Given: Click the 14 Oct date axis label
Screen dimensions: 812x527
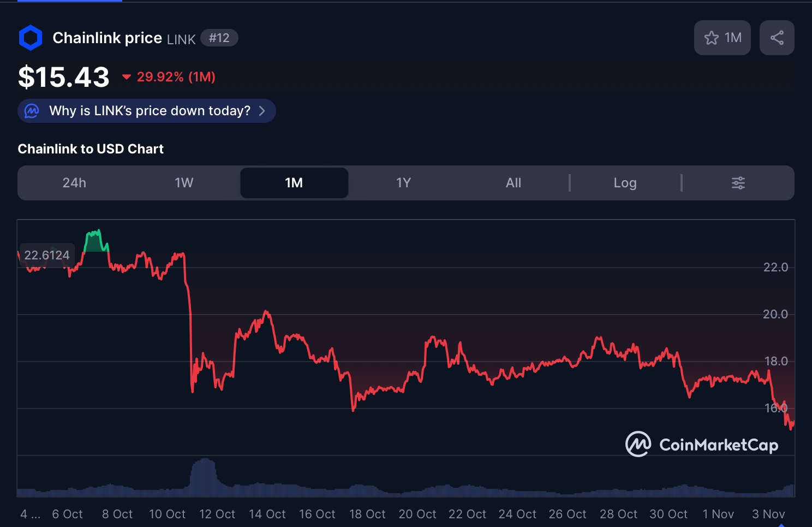Looking at the screenshot, I should [x=267, y=514].
